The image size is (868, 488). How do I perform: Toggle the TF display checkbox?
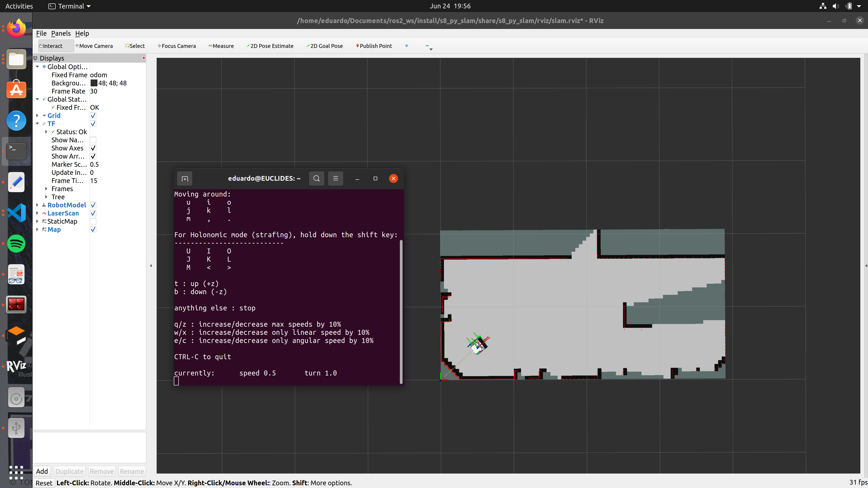pos(93,124)
